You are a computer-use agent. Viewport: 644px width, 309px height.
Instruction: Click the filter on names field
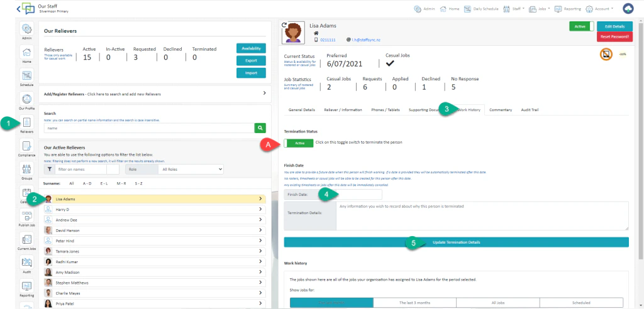pyautogui.click(x=81, y=169)
